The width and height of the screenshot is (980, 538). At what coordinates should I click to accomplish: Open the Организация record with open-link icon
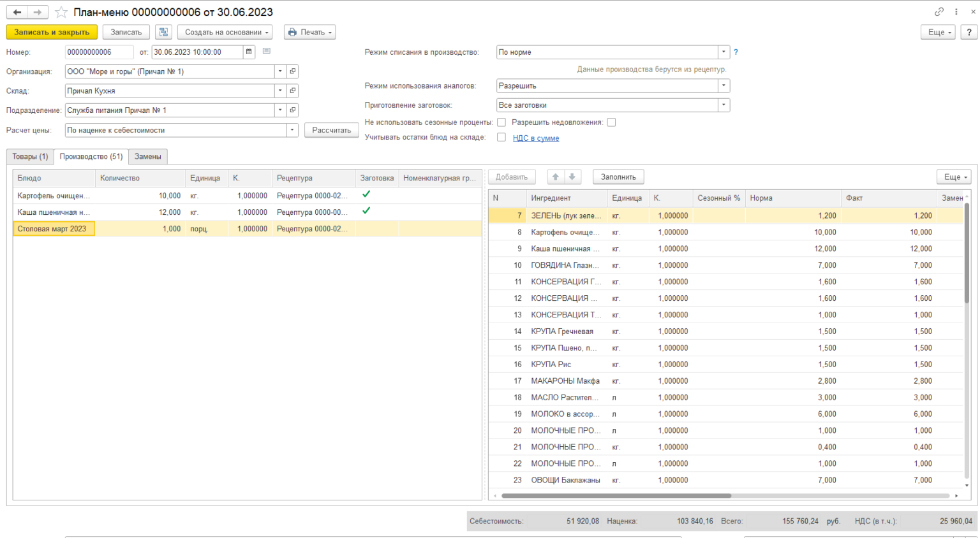click(293, 71)
